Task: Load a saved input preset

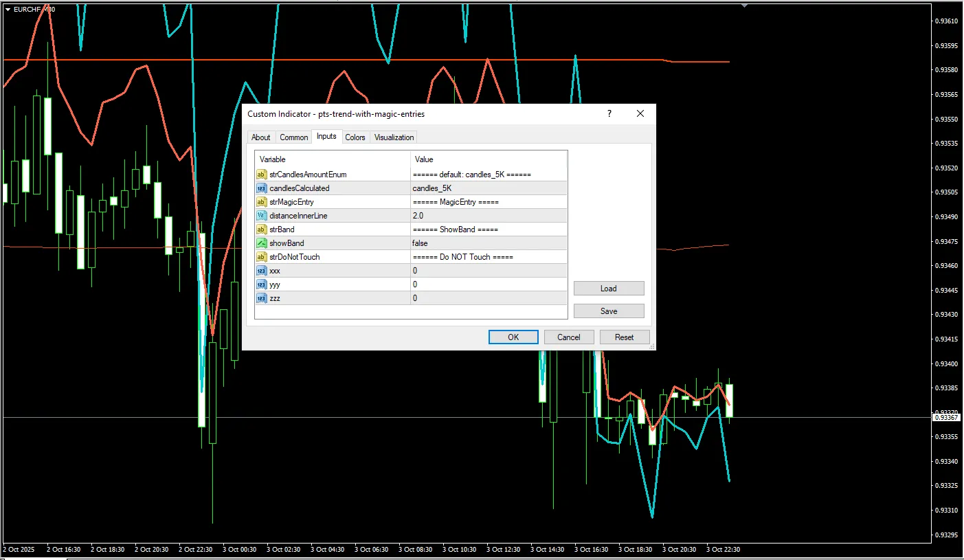Action: click(609, 289)
